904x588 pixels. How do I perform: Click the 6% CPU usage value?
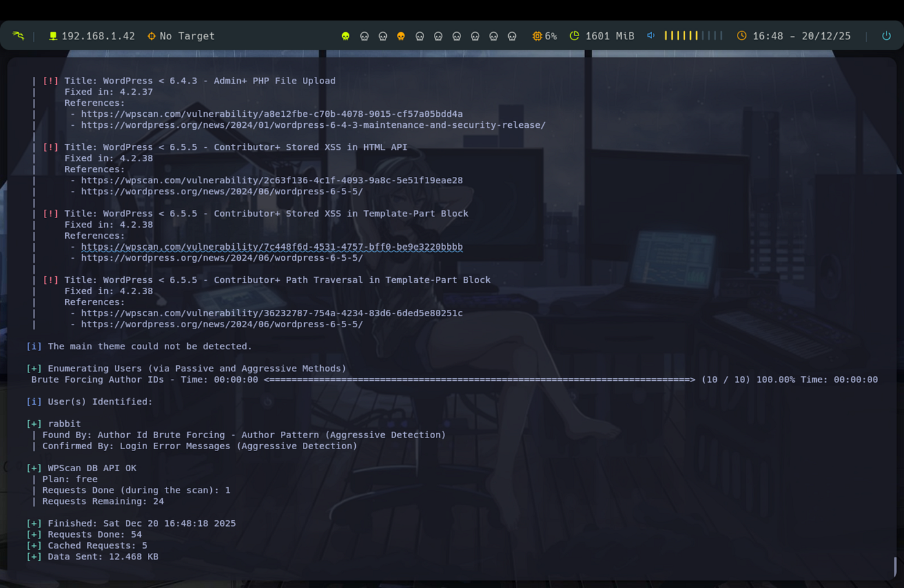point(551,36)
